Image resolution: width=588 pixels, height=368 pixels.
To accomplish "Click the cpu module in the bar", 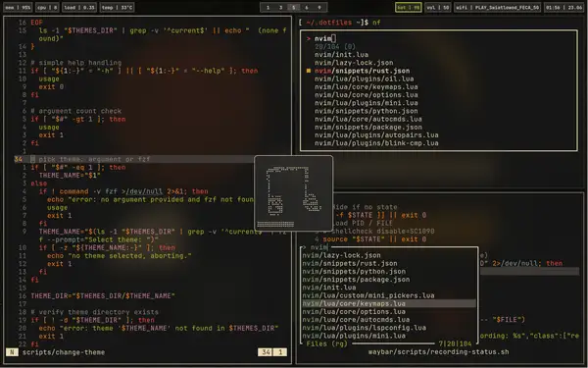I will (47, 7).
